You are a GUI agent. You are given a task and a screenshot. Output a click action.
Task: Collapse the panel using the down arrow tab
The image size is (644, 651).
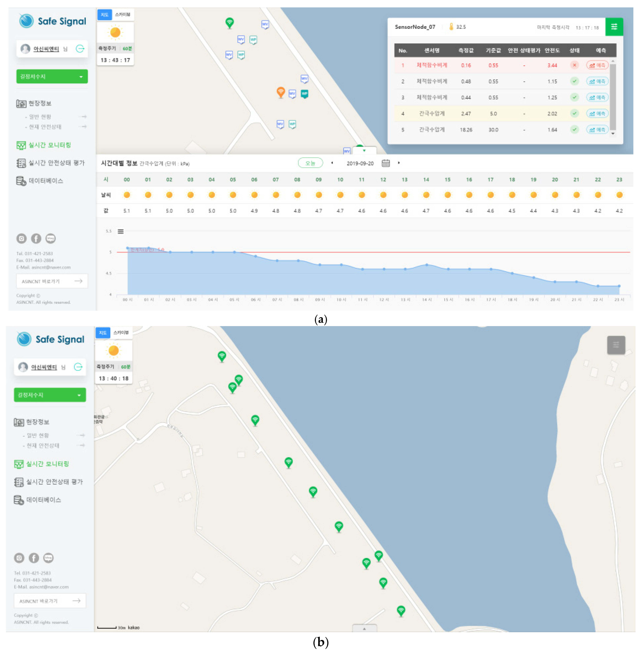(364, 151)
